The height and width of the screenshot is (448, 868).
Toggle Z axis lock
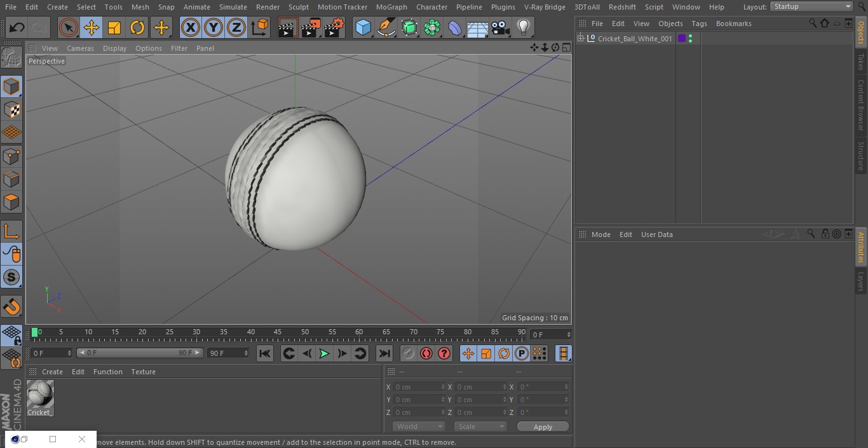[236, 27]
